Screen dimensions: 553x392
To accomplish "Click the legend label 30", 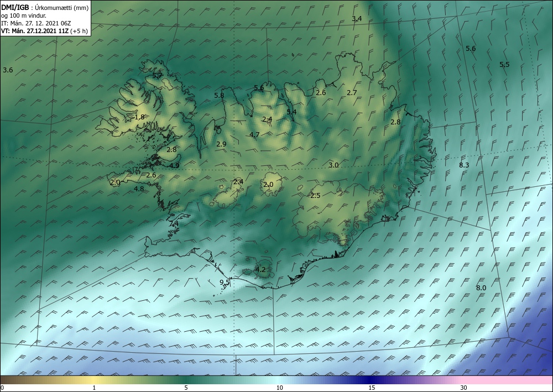I will pyautogui.click(x=464, y=388).
